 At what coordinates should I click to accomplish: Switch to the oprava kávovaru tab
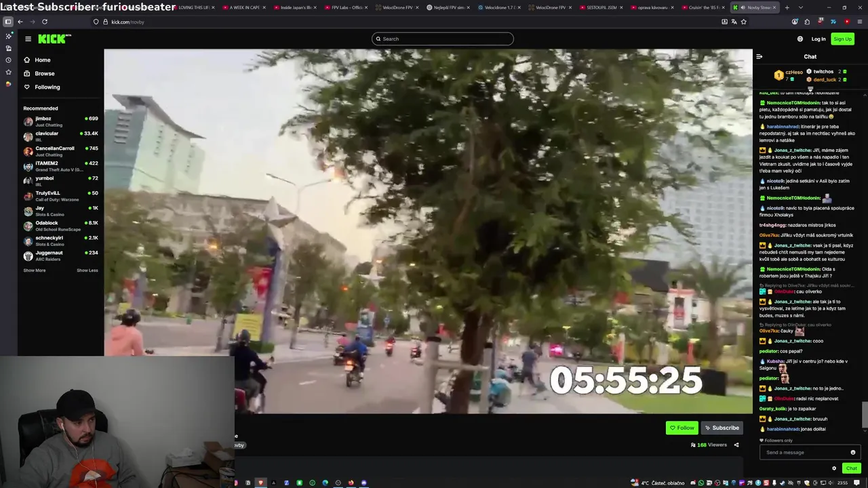[x=653, y=7]
